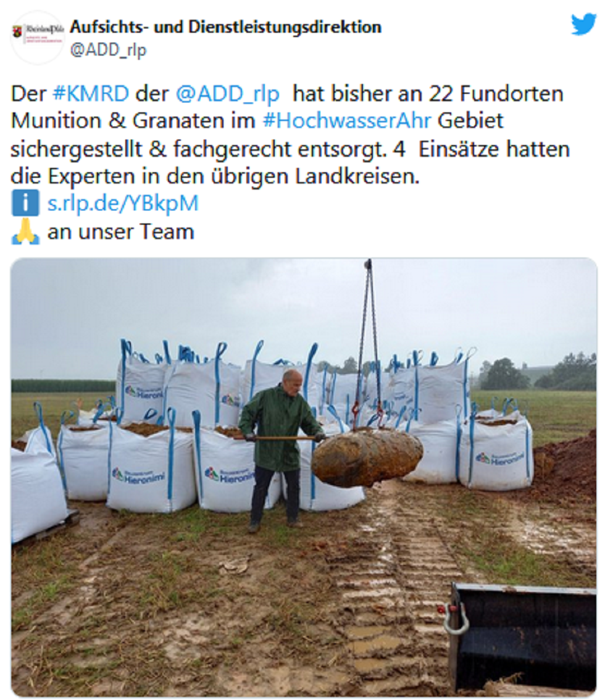Screen dimensions: 605x700
Task: Click the hanging rusty bomb in photo
Action: pyautogui.click(x=367, y=458)
